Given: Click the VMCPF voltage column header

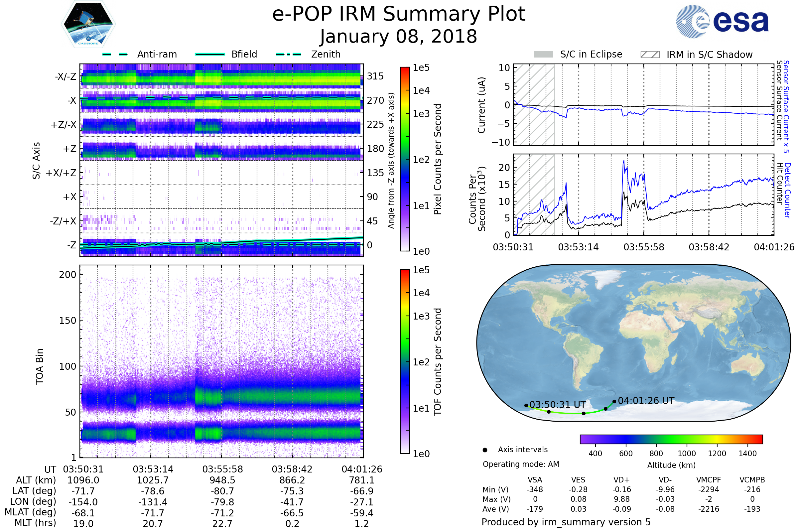Looking at the screenshot, I should (709, 480).
